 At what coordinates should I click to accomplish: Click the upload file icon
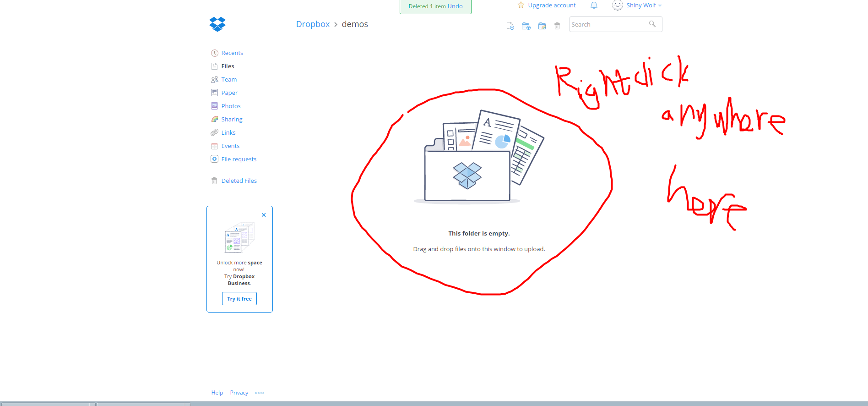click(510, 26)
